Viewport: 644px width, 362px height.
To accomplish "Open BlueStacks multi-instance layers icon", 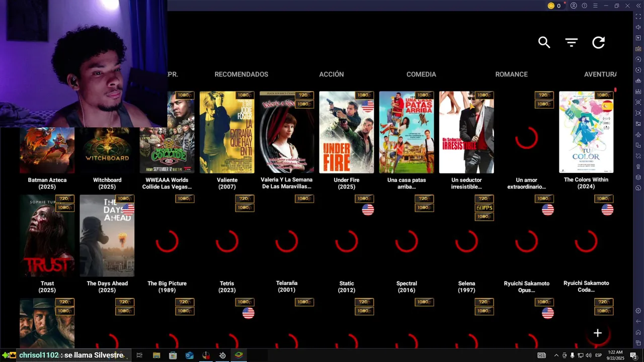I will tap(638, 177).
